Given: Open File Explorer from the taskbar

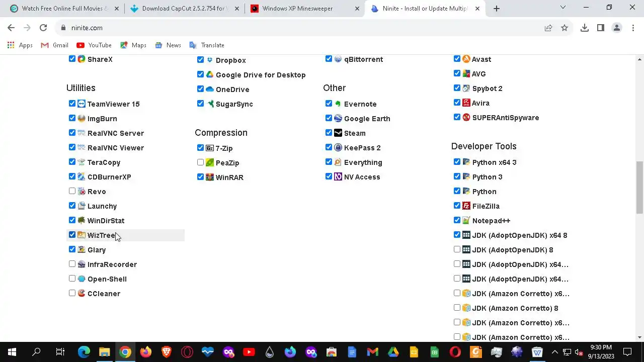Looking at the screenshot, I should click(104, 352).
